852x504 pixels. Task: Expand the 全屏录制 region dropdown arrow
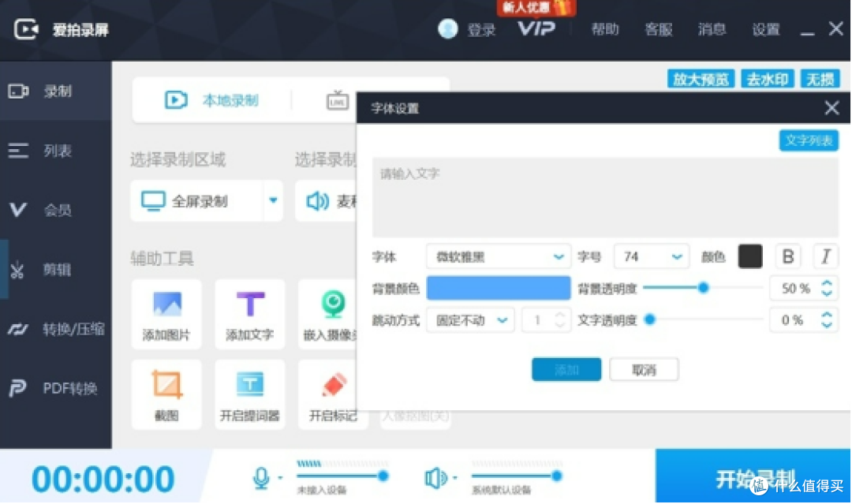273,200
